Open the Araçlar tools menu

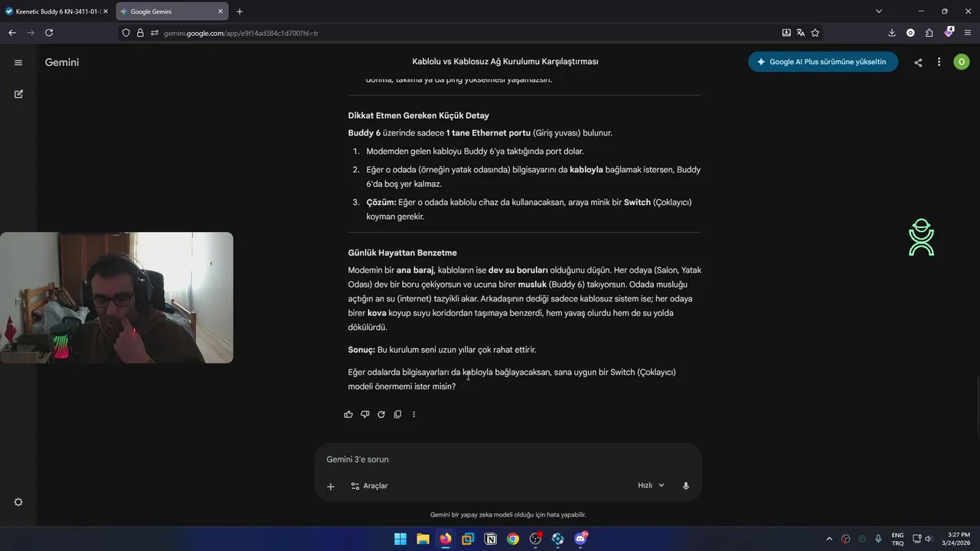[369, 486]
